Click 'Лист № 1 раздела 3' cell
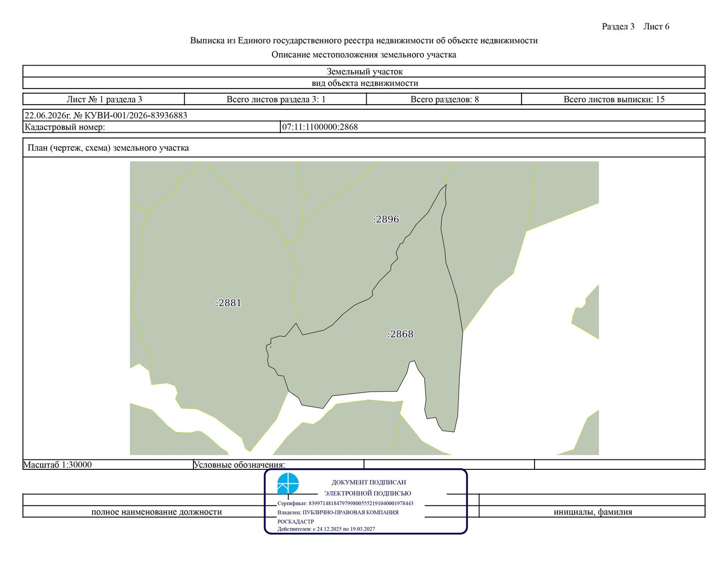 104,99
